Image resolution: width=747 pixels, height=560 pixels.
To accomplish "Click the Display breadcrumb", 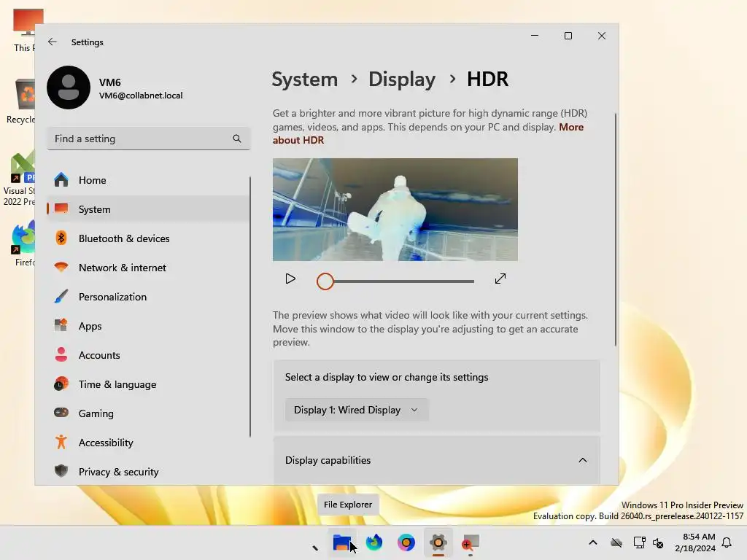I will (402, 79).
